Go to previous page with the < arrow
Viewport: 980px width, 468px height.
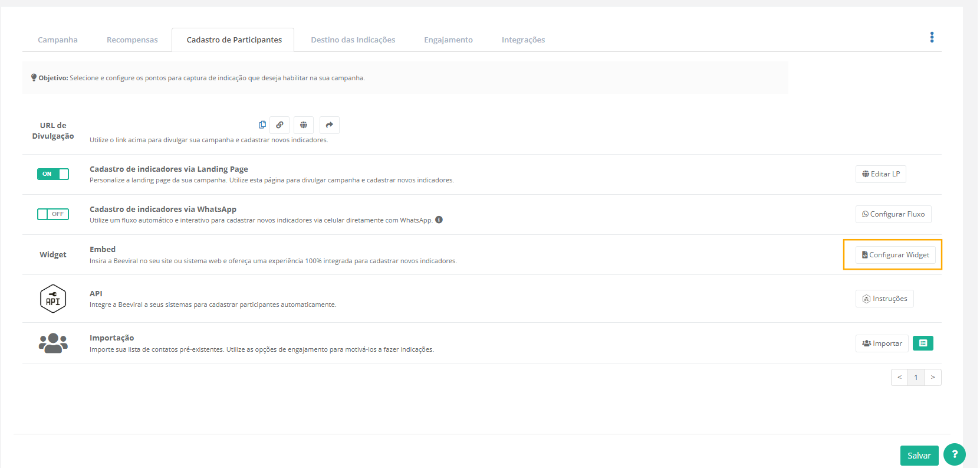click(899, 377)
